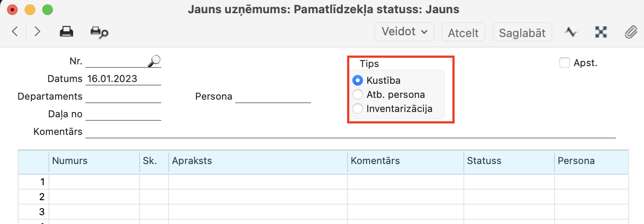Expand the Veidot dropdown menu
Viewport: 644px width, 224px height.
coord(404,32)
